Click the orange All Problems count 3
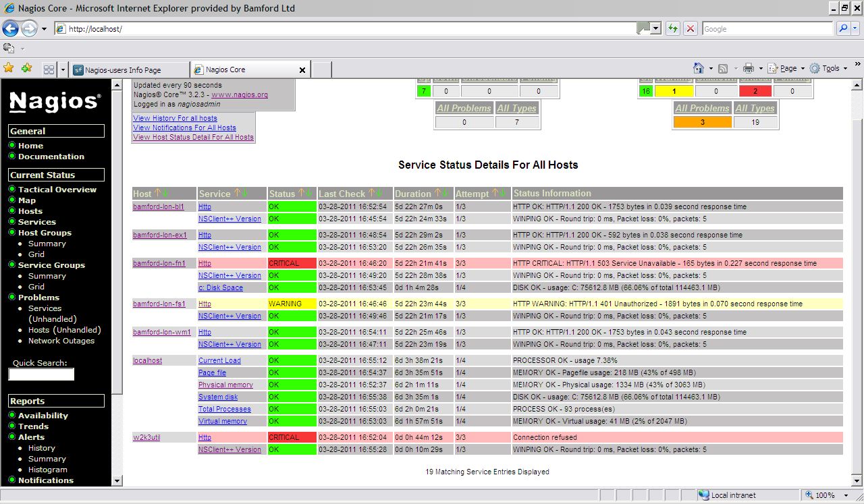This screenshot has height=504, width=864. pos(702,122)
